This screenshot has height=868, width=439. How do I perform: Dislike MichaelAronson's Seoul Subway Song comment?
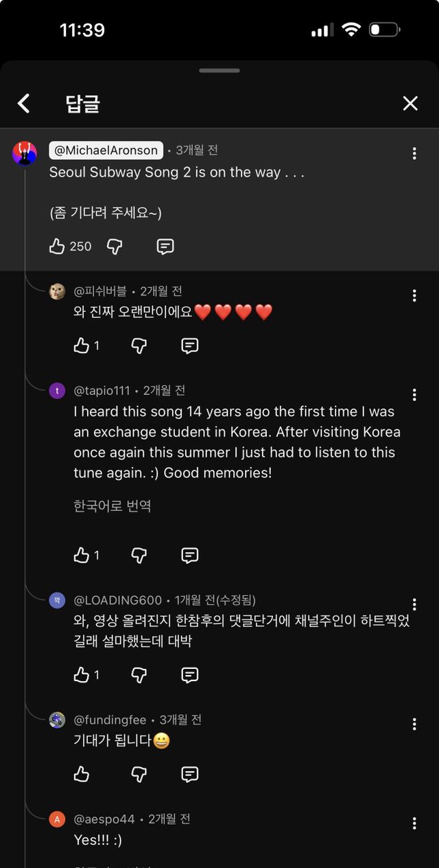pyautogui.click(x=115, y=247)
